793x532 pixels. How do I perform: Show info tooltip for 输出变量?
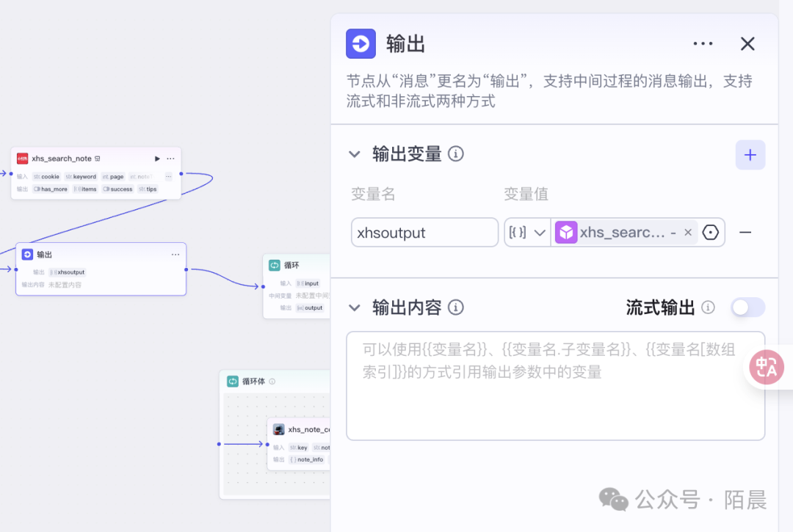[456, 154]
